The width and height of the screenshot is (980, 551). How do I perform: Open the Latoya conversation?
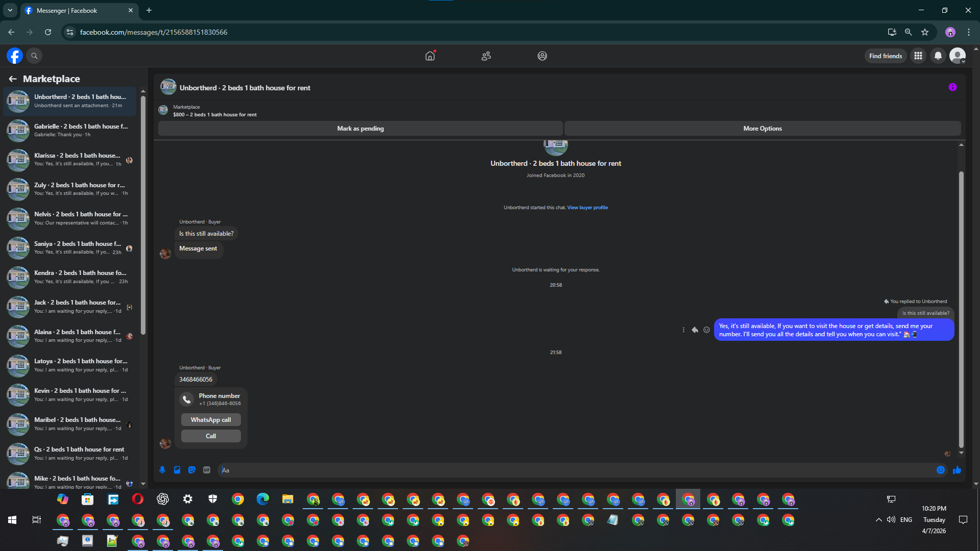click(x=70, y=365)
